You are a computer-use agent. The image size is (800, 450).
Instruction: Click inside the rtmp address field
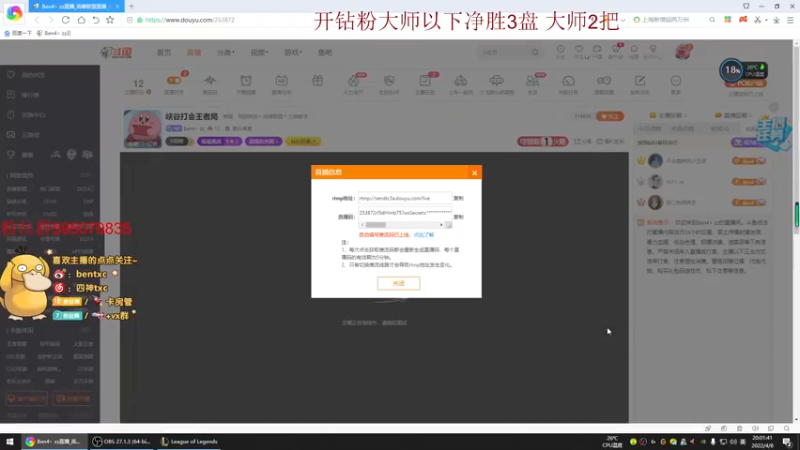point(405,198)
